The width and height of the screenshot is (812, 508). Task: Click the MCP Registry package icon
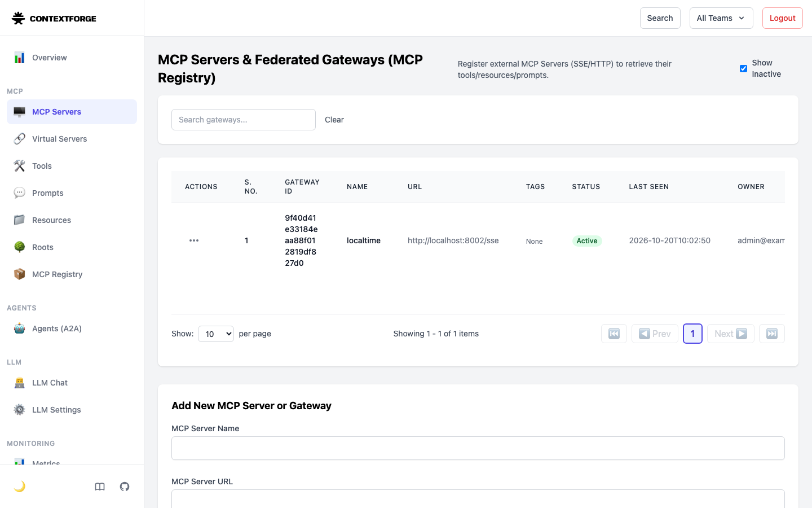coord(20,274)
